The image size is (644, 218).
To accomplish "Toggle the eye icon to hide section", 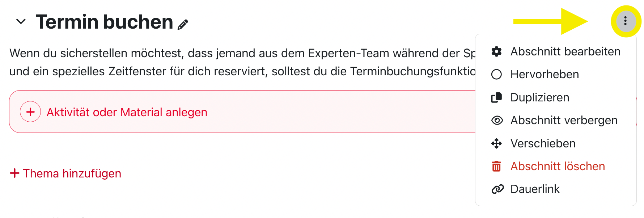I will pos(497,120).
